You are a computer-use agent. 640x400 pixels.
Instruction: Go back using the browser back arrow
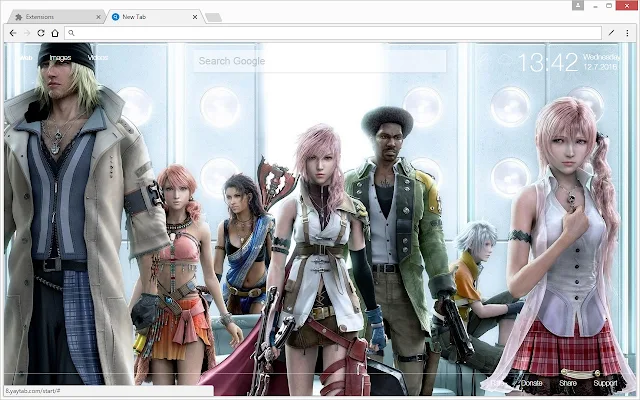pos(13,33)
